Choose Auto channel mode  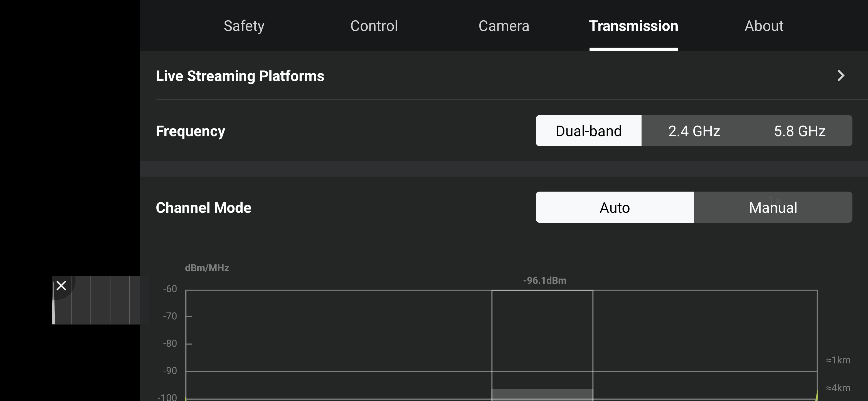[615, 207]
